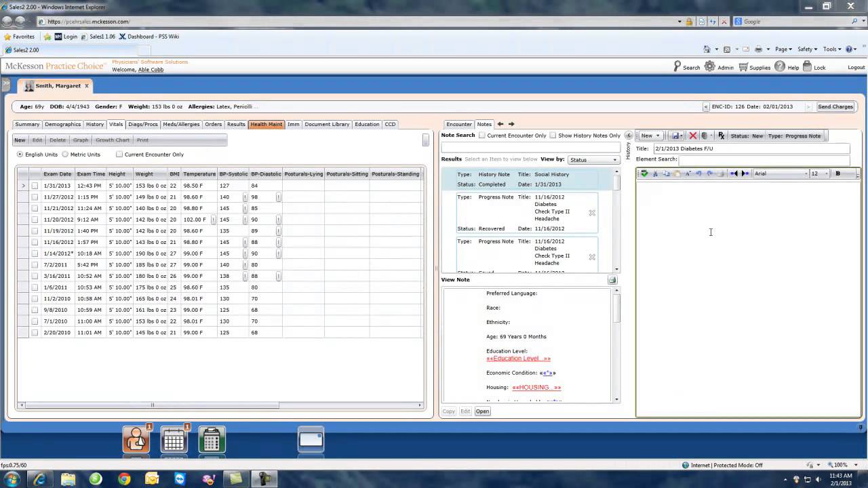The height and width of the screenshot is (488, 868).
Task: Open the Supplies cart
Action: click(x=743, y=67)
